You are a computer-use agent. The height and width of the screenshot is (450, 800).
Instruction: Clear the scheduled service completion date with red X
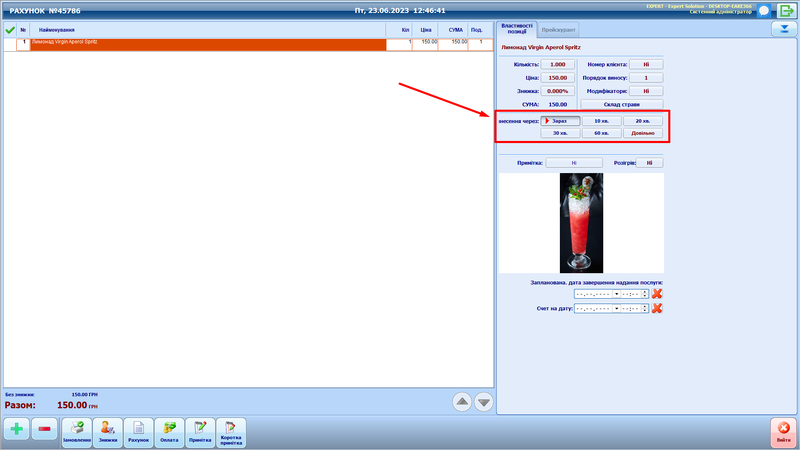pyautogui.click(x=657, y=294)
